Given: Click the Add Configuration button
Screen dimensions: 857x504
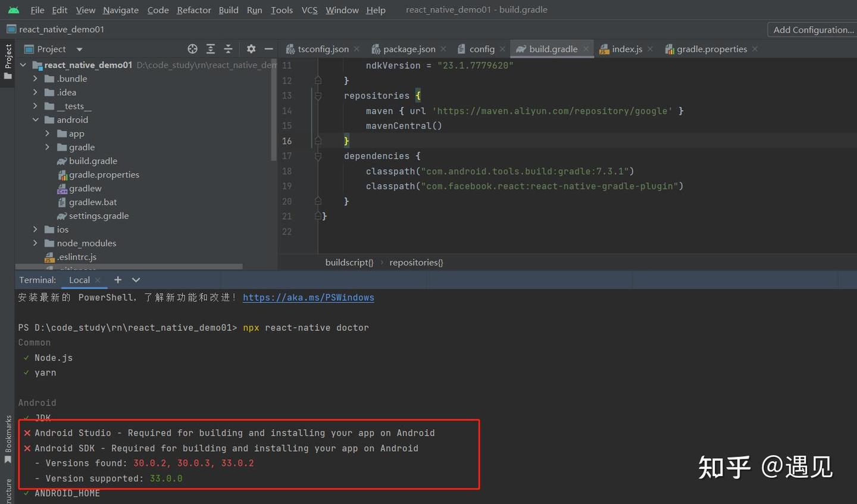Looking at the screenshot, I should pos(812,29).
